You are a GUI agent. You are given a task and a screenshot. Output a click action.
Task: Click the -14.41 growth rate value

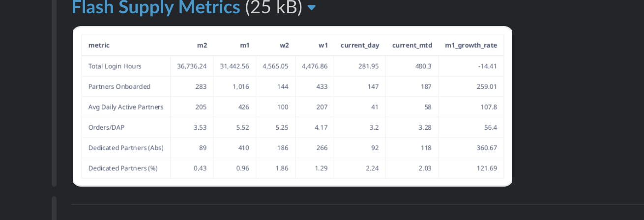pos(487,66)
